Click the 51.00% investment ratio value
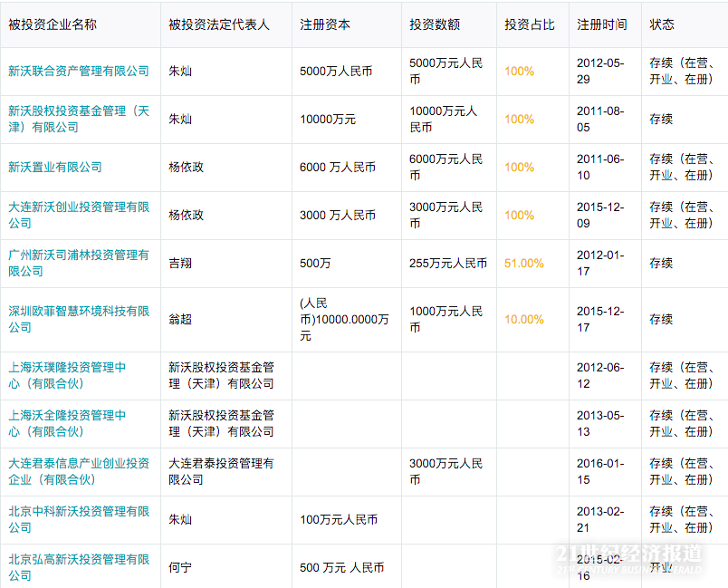Screen dimensions: 728x588 coord(523,263)
